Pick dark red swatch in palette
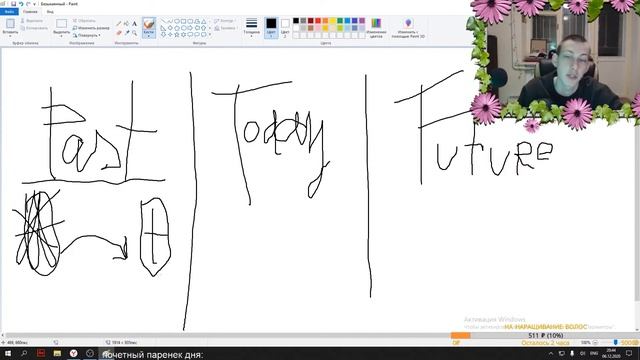640x360 pixels. (311, 20)
